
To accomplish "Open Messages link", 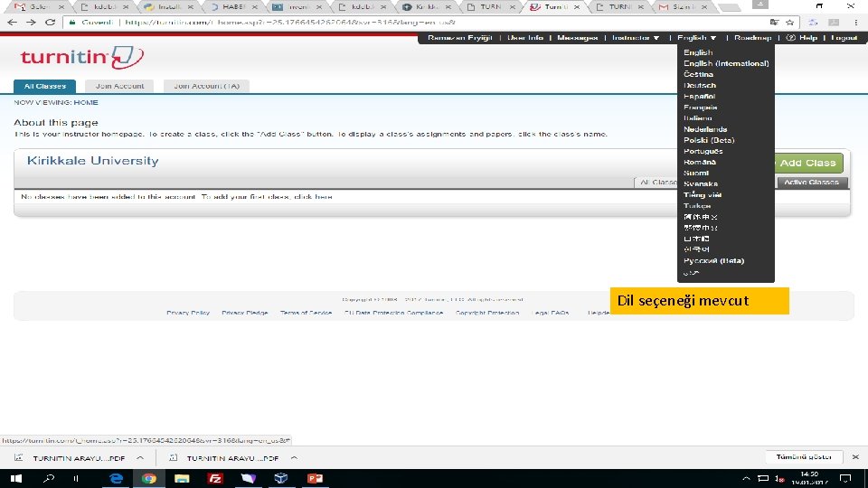I will point(578,38).
